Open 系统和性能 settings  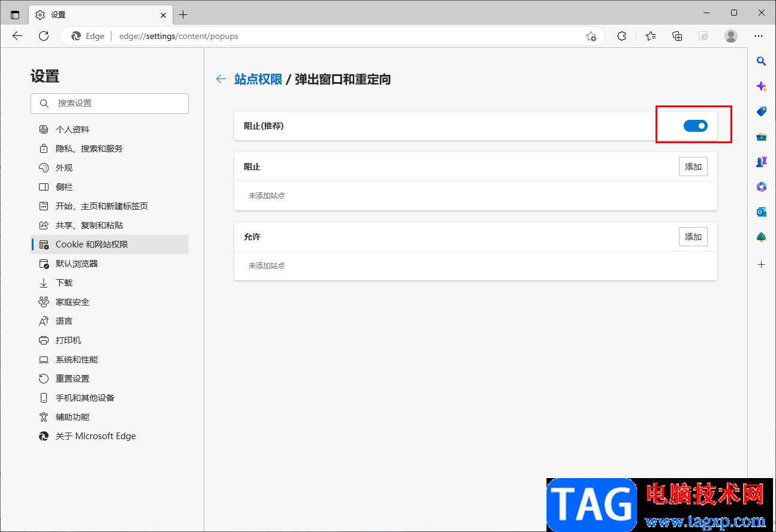coord(110,359)
